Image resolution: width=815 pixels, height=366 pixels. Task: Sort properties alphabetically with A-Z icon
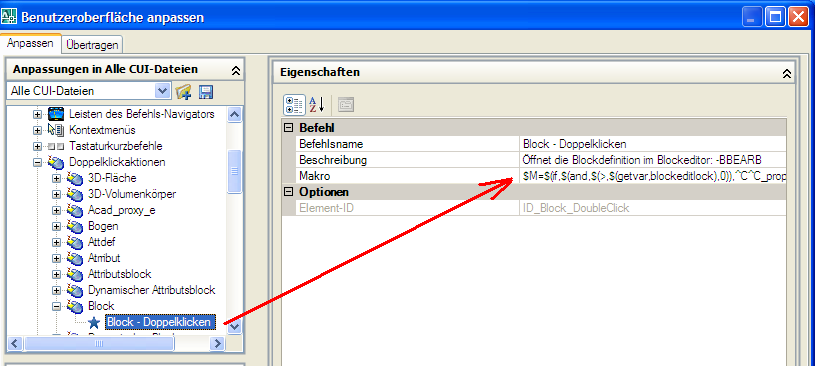point(317,104)
